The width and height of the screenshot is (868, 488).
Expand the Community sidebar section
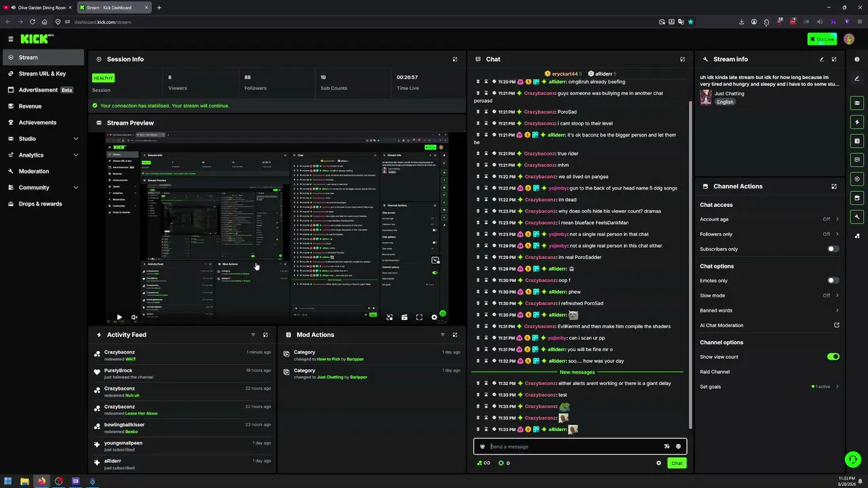coord(43,188)
